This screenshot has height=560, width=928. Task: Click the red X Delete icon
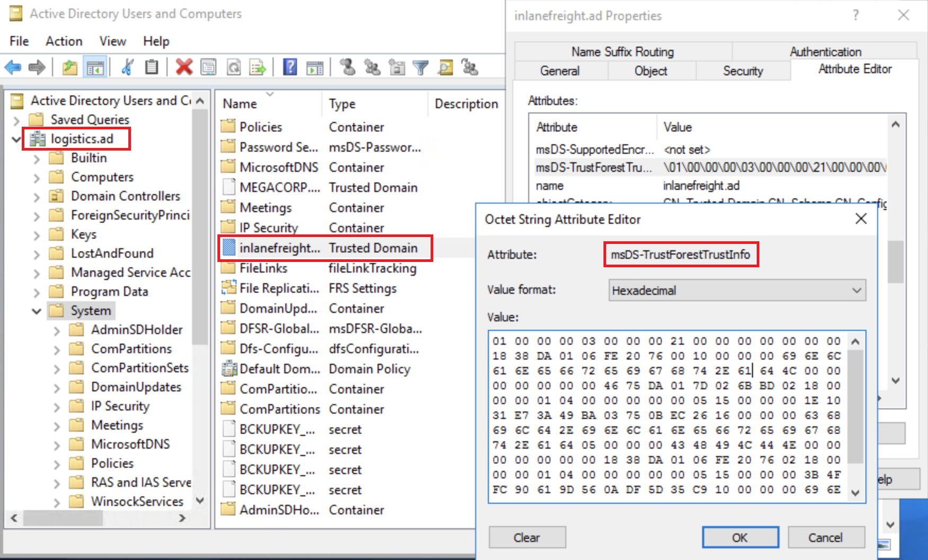[184, 67]
